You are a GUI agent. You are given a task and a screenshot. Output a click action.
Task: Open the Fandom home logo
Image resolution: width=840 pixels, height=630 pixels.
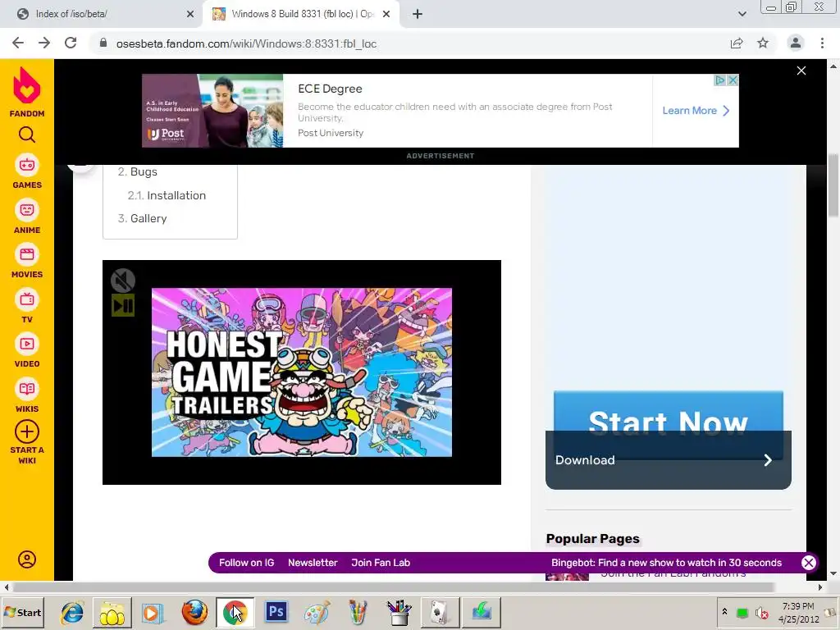(27, 92)
